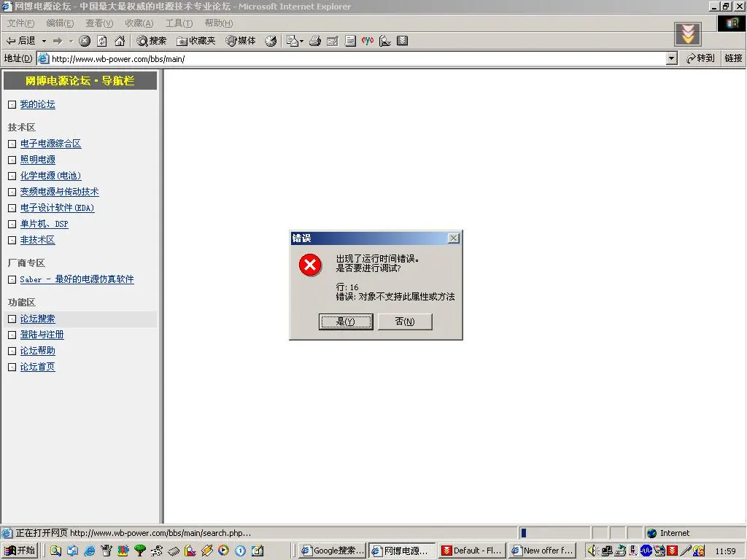Expand the address bar dropdown list

coord(672,58)
